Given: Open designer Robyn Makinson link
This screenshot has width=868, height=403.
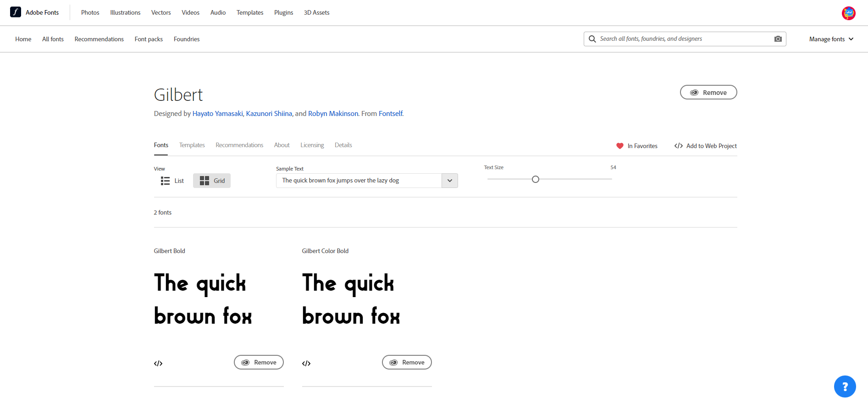Looking at the screenshot, I should (333, 114).
